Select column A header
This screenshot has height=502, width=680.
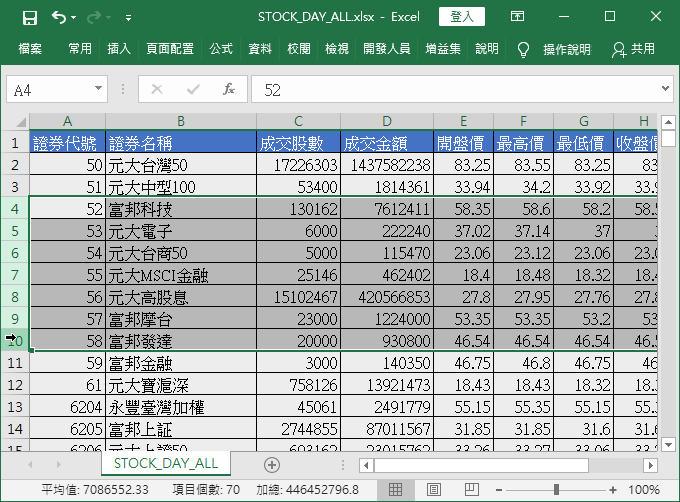(x=67, y=121)
